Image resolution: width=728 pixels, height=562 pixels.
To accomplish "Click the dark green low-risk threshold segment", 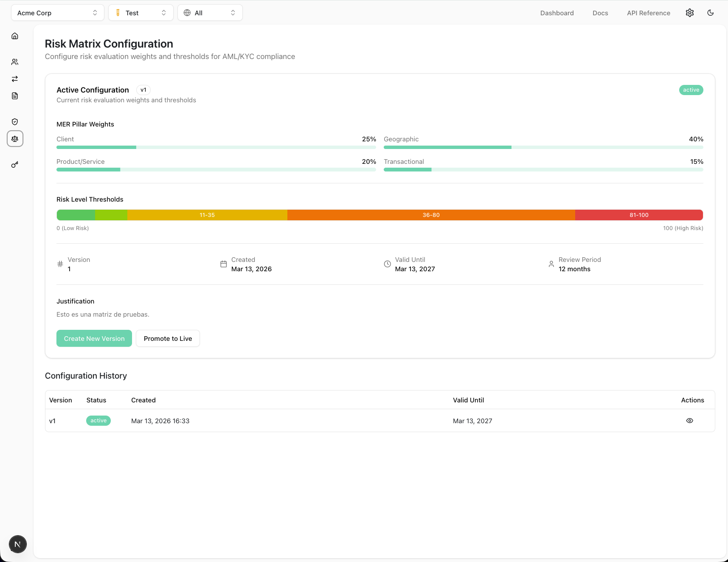I will pos(76,215).
